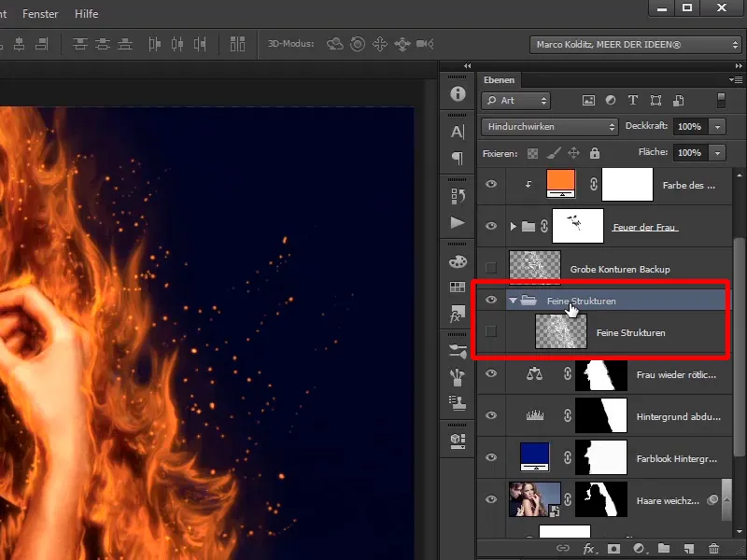Open the Deckkraft opacity dropdown arrow
The width and height of the screenshot is (747, 560).
[717, 127]
